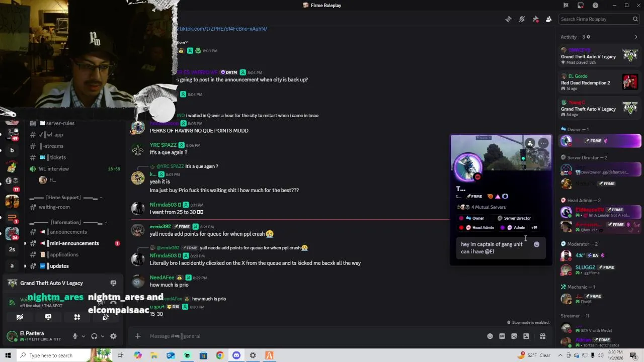Open the Threads icon in channel header
This screenshot has height=362, width=644.
tap(509, 19)
